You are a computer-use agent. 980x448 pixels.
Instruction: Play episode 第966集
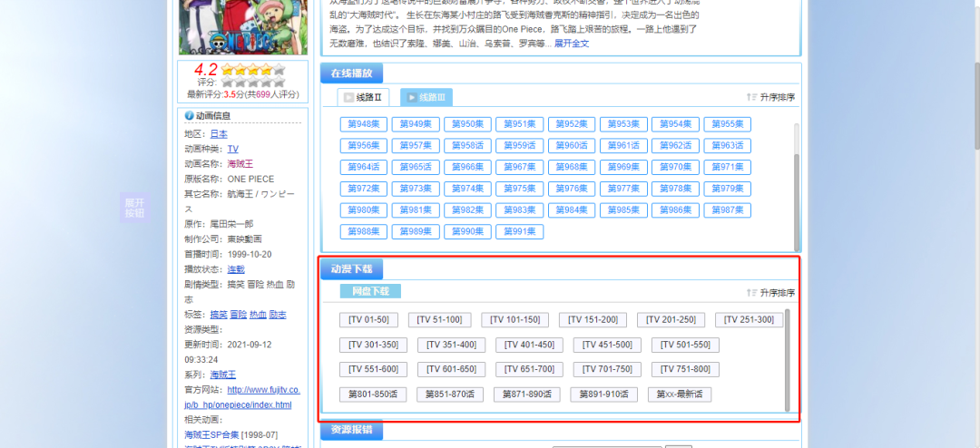[467, 167]
